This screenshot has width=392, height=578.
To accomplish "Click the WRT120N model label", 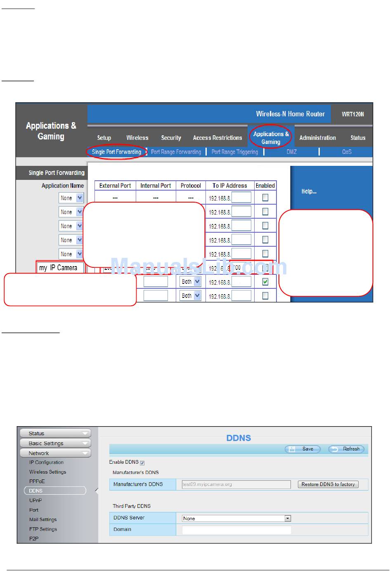I will point(353,114).
